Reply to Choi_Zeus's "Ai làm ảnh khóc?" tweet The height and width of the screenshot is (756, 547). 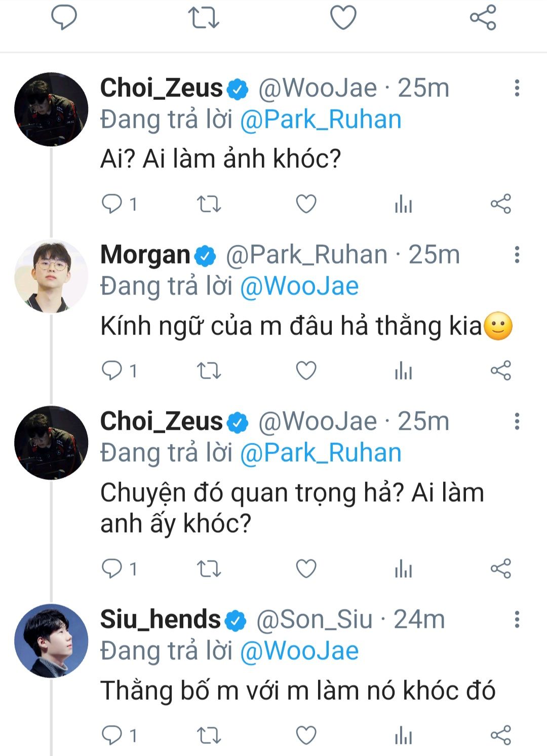tap(112, 204)
